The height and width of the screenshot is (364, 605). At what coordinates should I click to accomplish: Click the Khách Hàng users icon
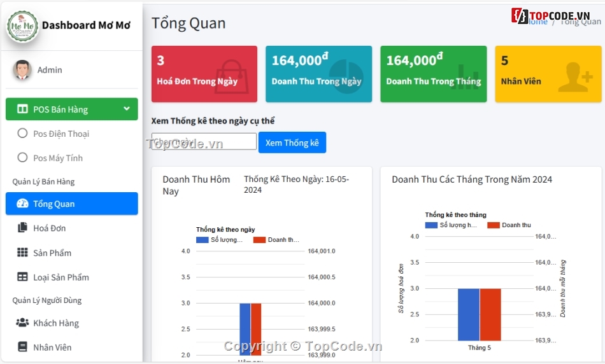click(22, 323)
